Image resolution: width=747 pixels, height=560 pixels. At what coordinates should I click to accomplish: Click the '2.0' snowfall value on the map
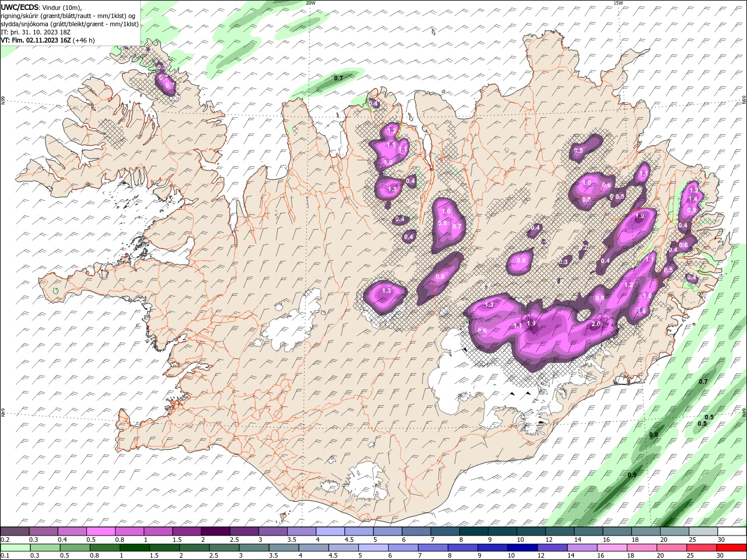coord(596,324)
